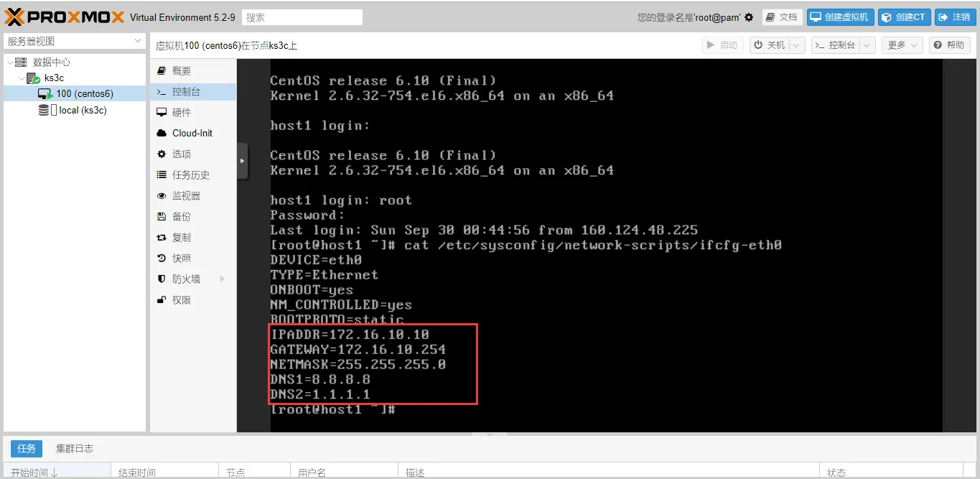The height and width of the screenshot is (479, 980).
Task: Open the 备份 backup menu item
Action: (193, 216)
